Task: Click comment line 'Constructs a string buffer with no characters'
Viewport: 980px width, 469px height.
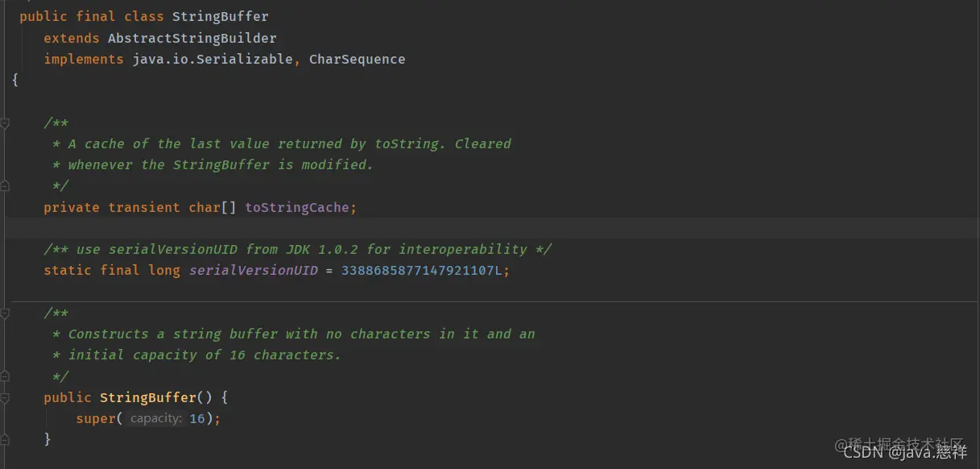Action: [x=294, y=334]
